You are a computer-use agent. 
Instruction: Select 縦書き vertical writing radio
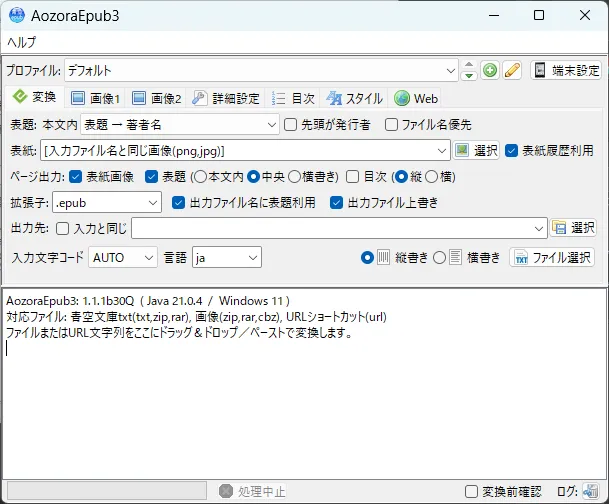click(x=367, y=257)
